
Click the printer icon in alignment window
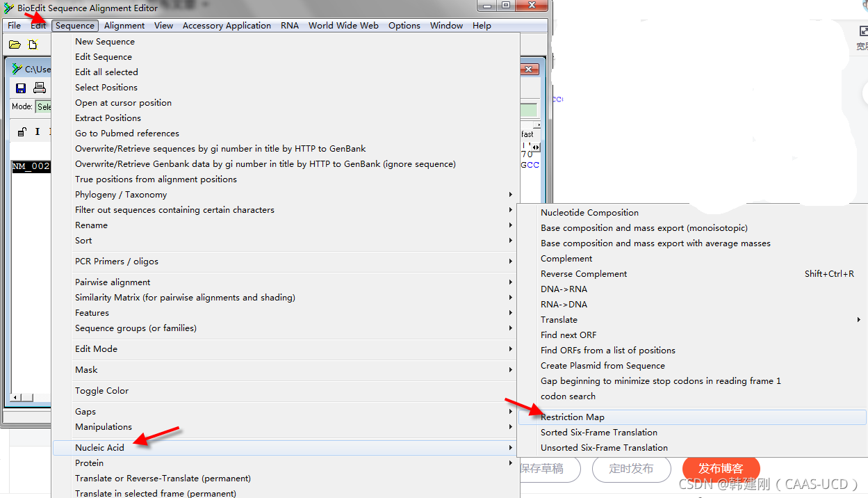pos(40,88)
